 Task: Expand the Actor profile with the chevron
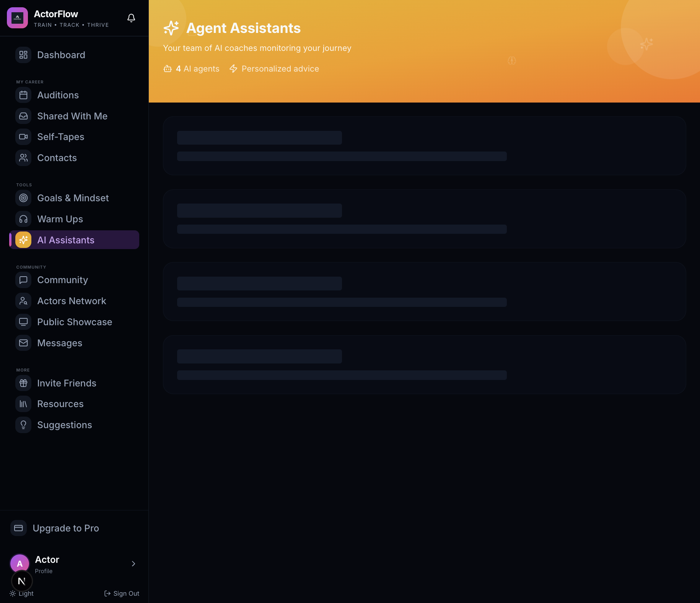tap(133, 564)
